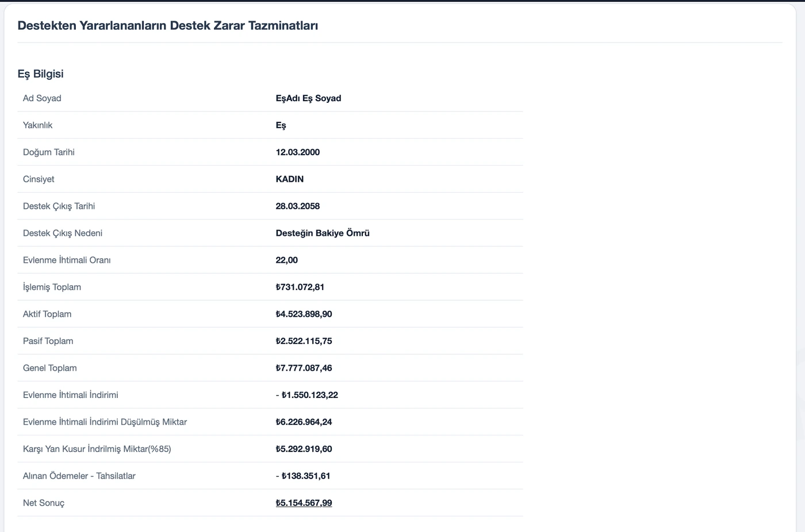Select the Karşı Yan Kusur İndirilmiş Miktar(%85) label

point(97,450)
